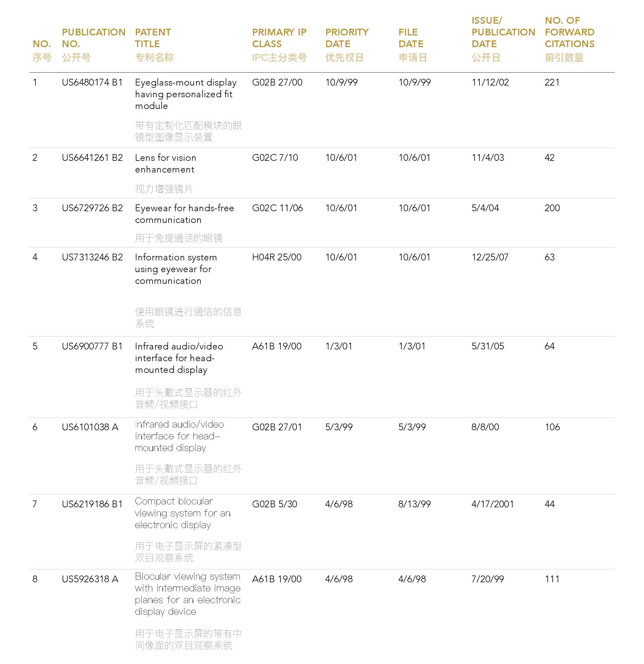Select publication number US7313246 B2

pyautogui.click(x=92, y=257)
